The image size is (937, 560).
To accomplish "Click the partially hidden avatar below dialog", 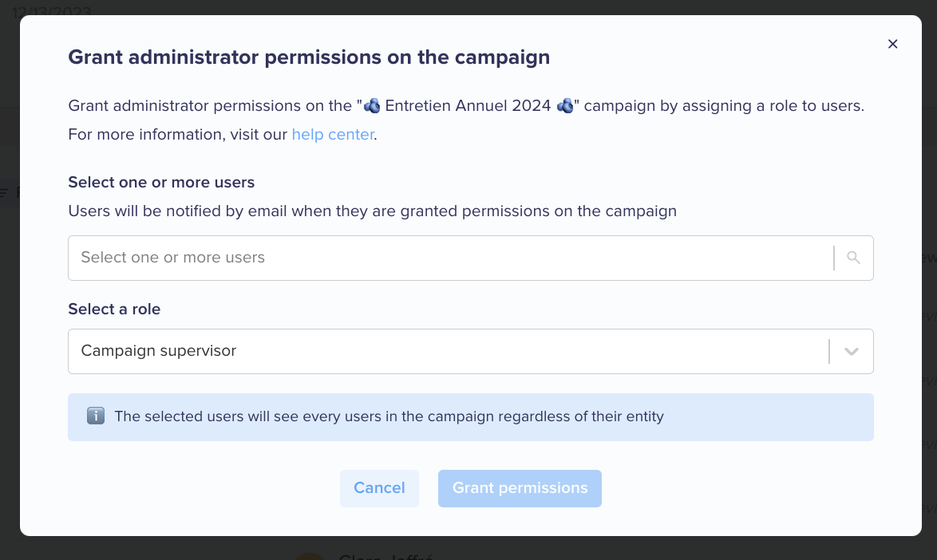I will click(309, 556).
